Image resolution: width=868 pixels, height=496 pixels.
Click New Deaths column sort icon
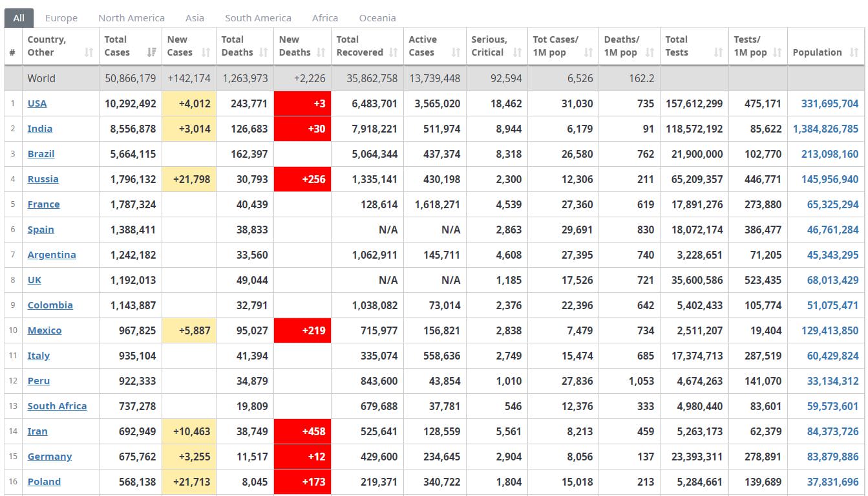coord(321,52)
